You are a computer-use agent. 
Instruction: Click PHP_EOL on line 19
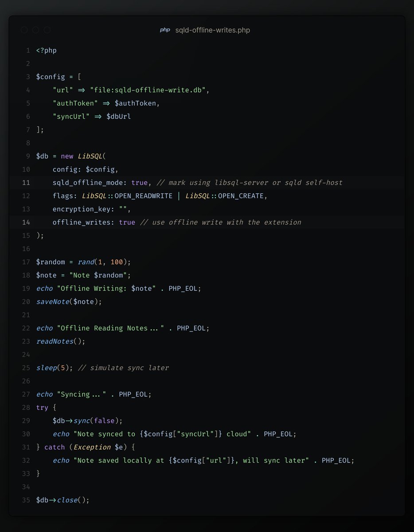point(183,289)
